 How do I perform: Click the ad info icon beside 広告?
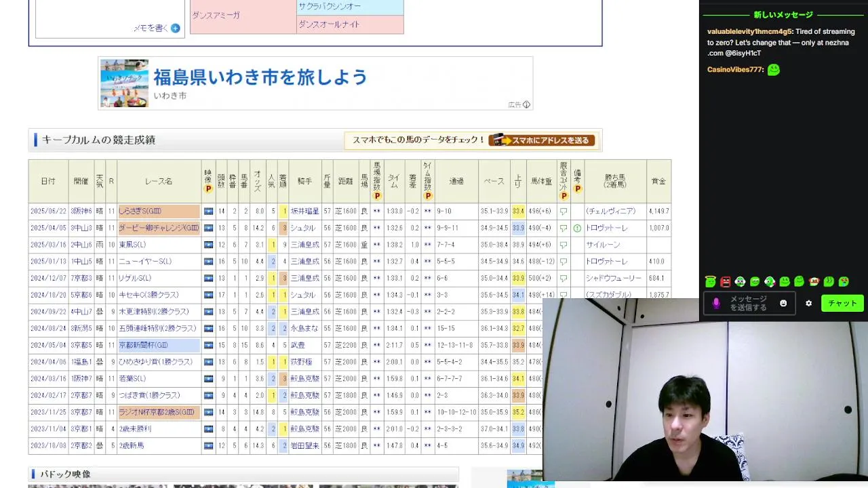527,104
